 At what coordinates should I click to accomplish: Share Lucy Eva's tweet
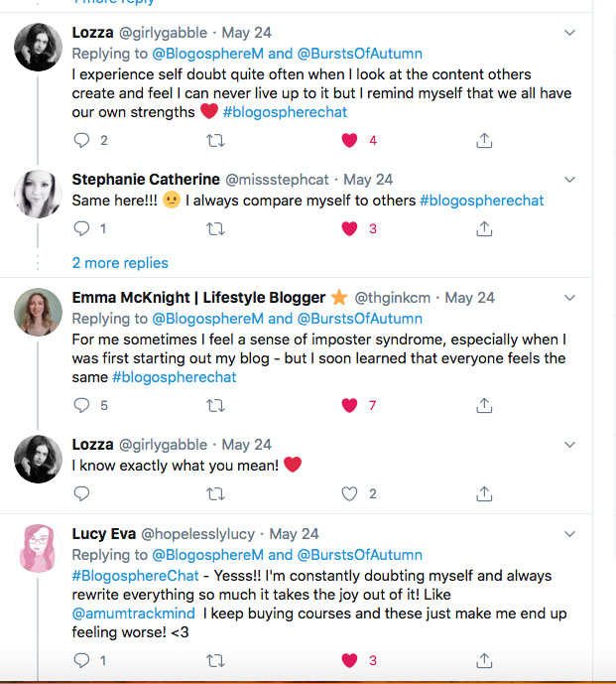(484, 660)
